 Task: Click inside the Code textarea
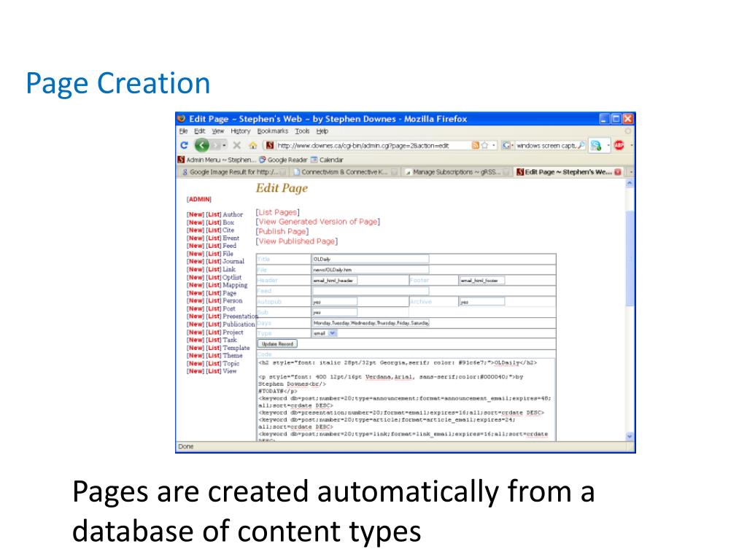click(x=406, y=399)
